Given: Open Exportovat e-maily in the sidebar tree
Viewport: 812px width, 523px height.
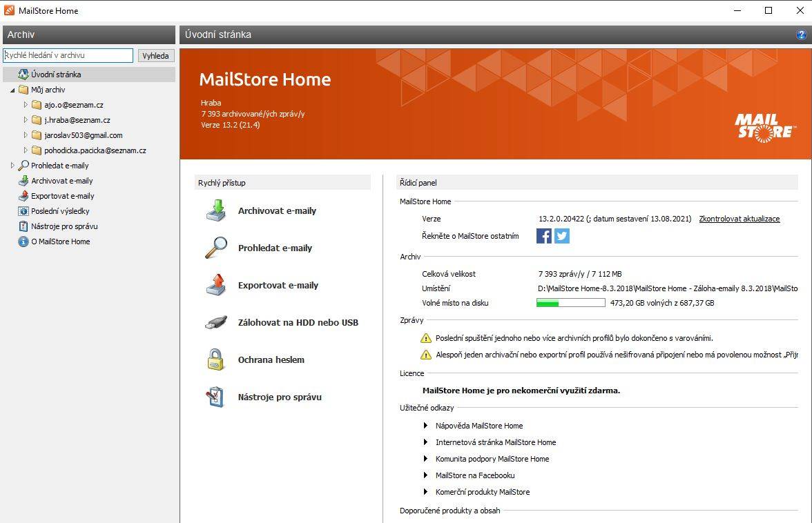Looking at the screenshot, I should (x=63, y=196).
